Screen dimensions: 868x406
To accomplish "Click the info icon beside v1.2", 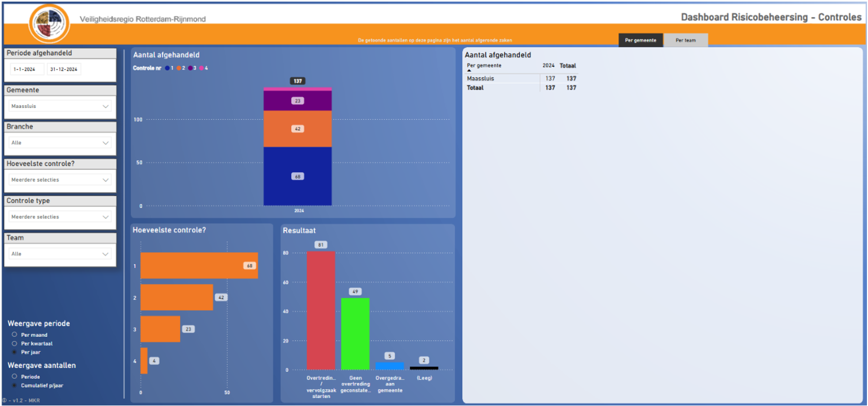I will click(x=4, y=400).
